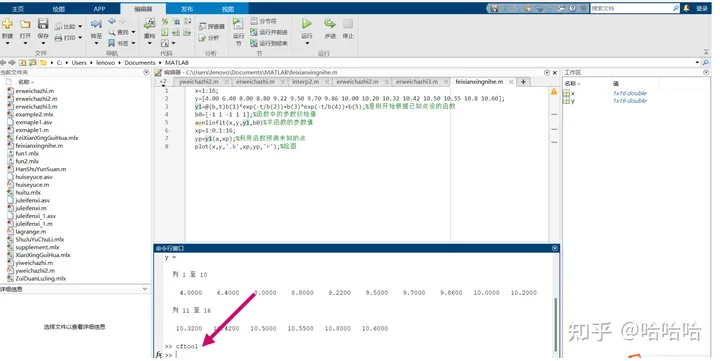Click the browse-for-folder icon in address bar
This screenshot has width=720, height=361.
32,62
